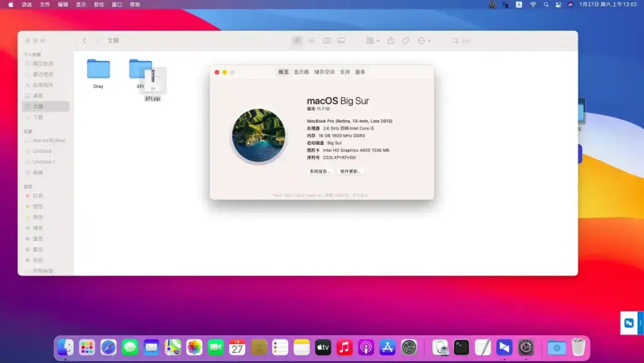Viewport: 644px width, 363px height.
Task: Open Maps from the Dock
Action: tap(173, 347)
